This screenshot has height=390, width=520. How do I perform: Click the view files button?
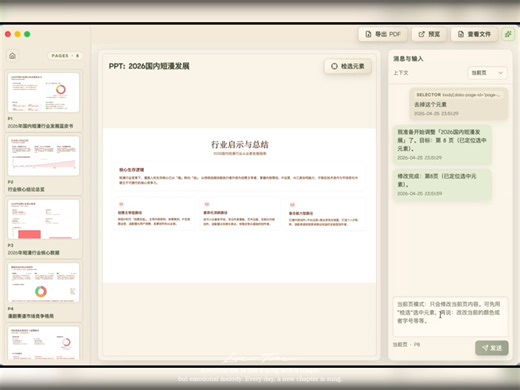coord(474,34)
